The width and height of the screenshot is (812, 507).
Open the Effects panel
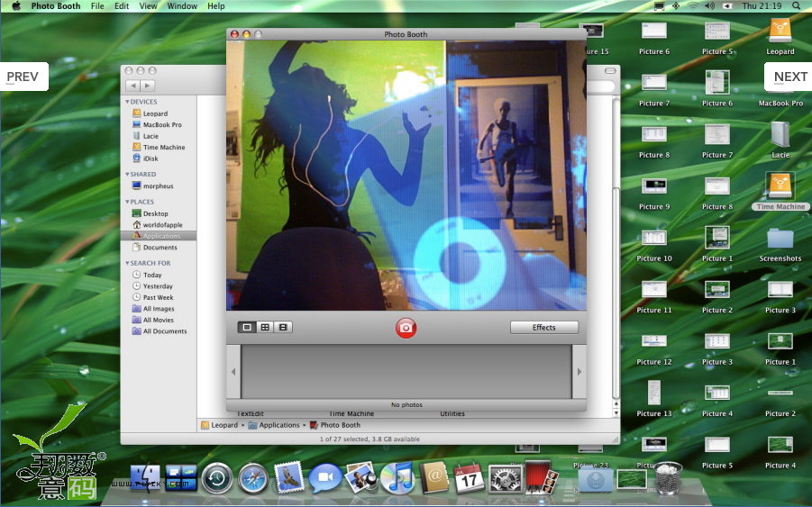[x=544, y=328]
